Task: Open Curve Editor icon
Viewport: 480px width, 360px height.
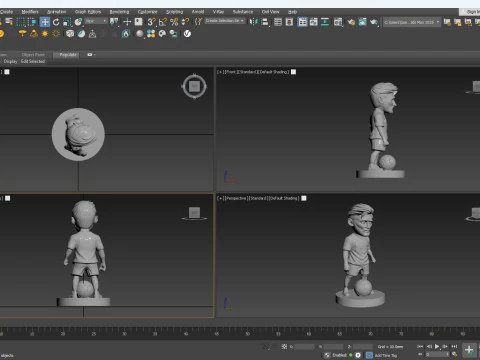Action: pos(314,22)
